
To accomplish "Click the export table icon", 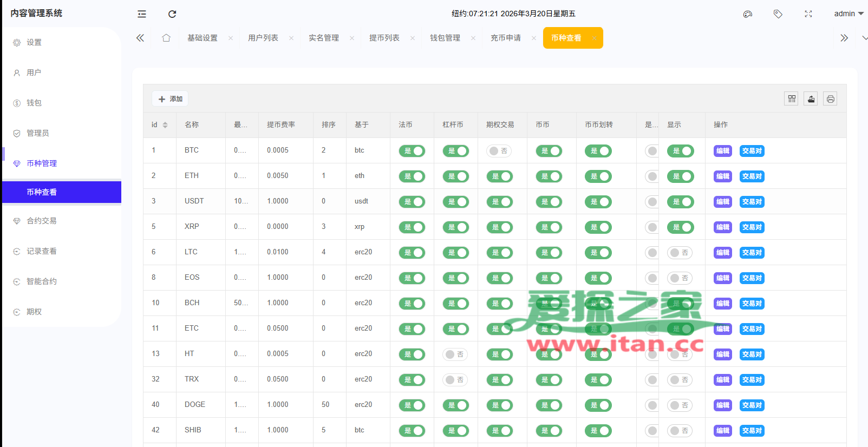I will pyautogui.click(x=811, y=98).
